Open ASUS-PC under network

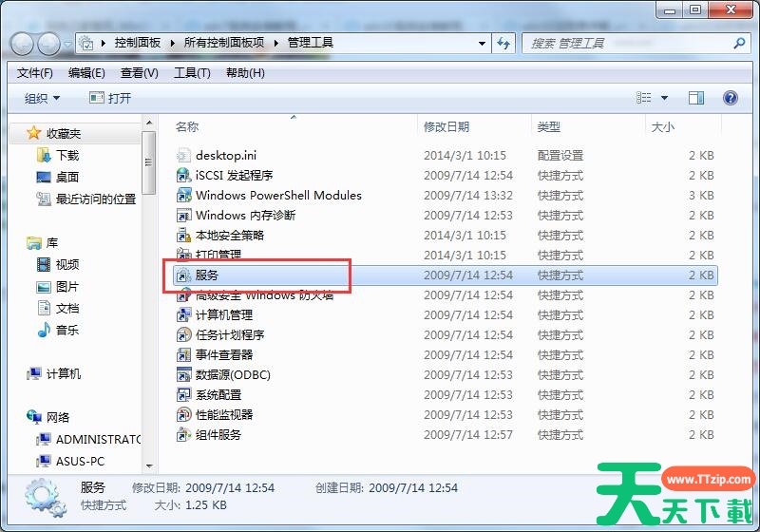click(x=70, y=462)
